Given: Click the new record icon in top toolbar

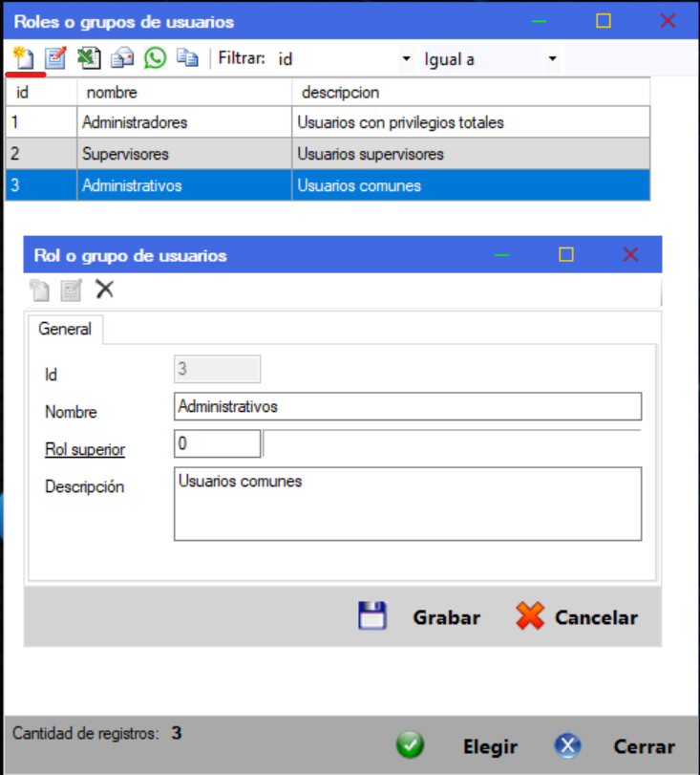Looking at the screenshot, I should 25,58.
